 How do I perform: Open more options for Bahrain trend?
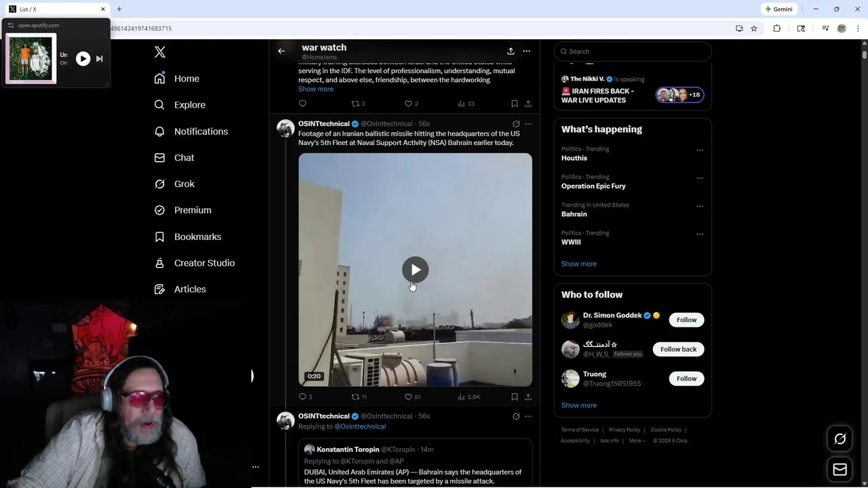700,206
